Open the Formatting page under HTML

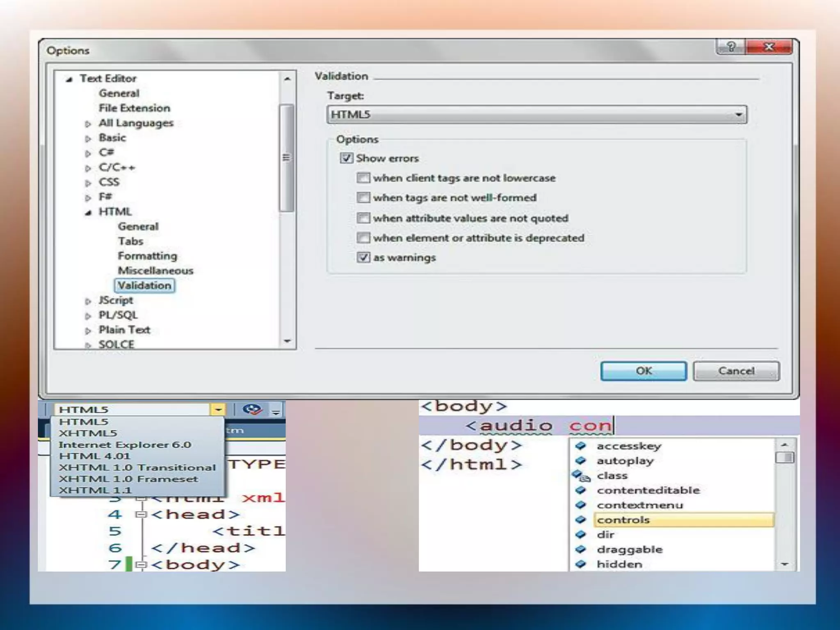147,256
